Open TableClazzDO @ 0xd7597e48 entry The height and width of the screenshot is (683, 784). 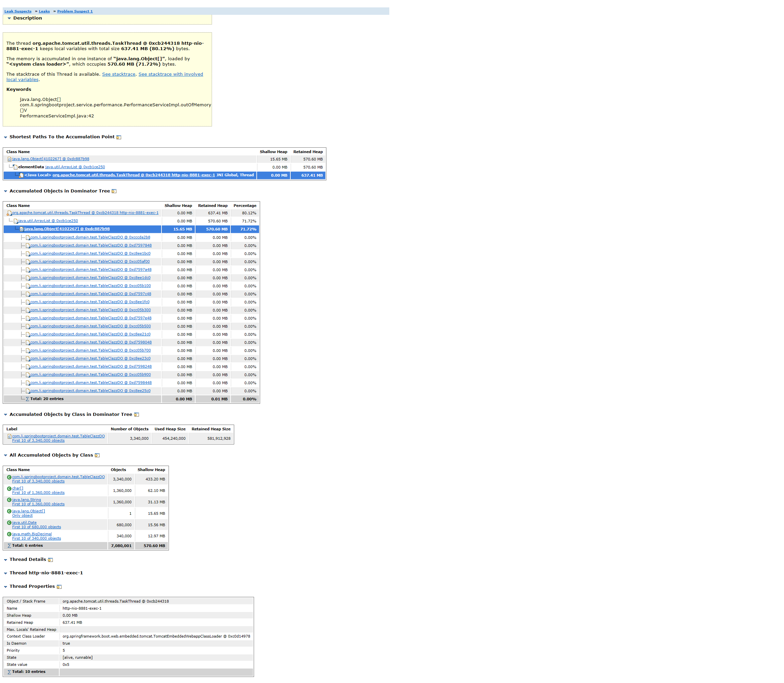click(x=91, y=318)
